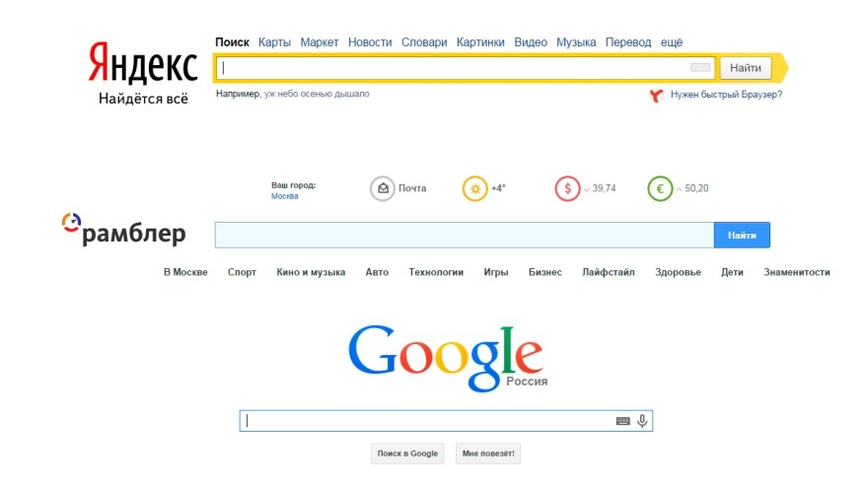Open Rambler Дети section
This screenshot has width=868, height=488.
tap(732, 272)
